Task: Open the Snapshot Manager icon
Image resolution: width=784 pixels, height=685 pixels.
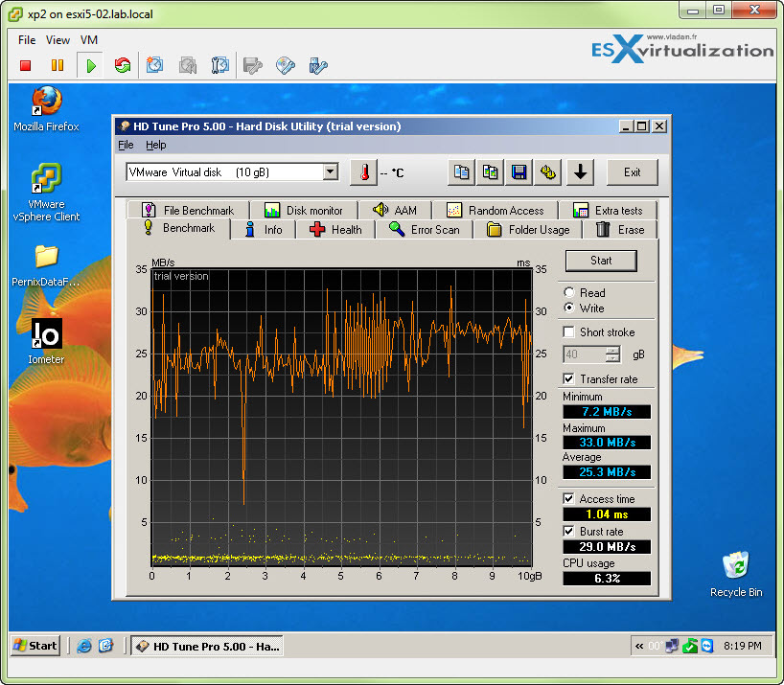Action: pos(220,65)
